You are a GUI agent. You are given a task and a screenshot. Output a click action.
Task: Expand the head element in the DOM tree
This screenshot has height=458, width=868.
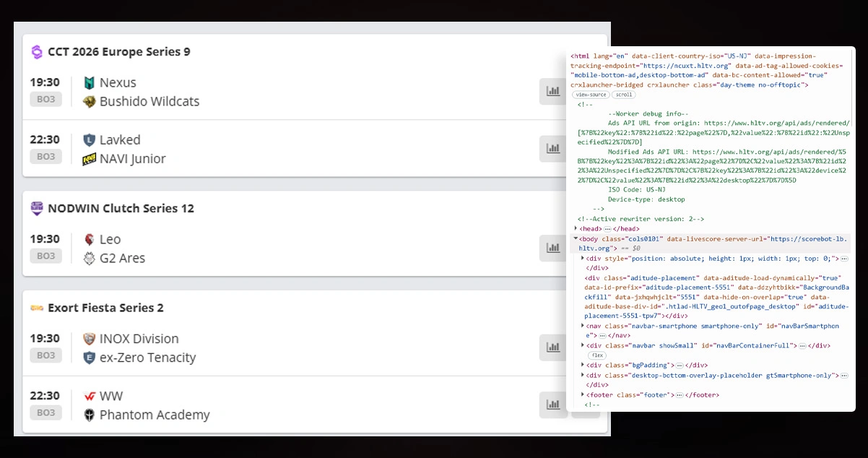[576, 229]
